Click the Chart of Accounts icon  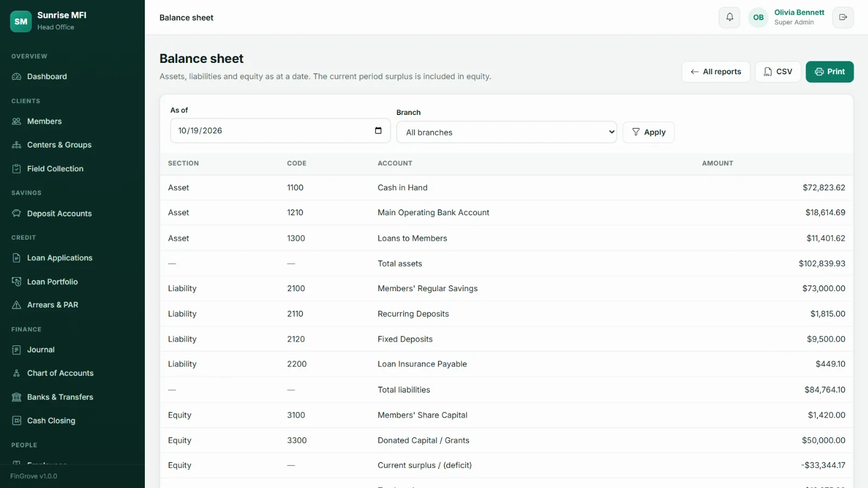17,373
